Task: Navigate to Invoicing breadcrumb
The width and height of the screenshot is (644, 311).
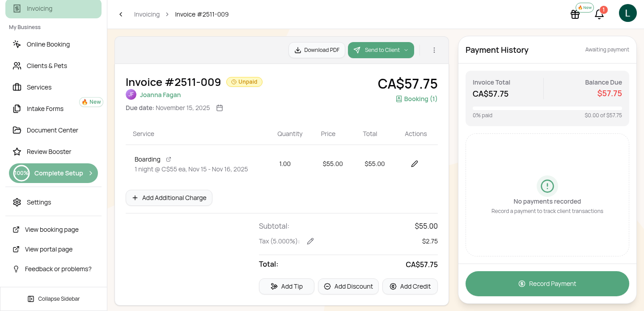Action: (147, 14)
